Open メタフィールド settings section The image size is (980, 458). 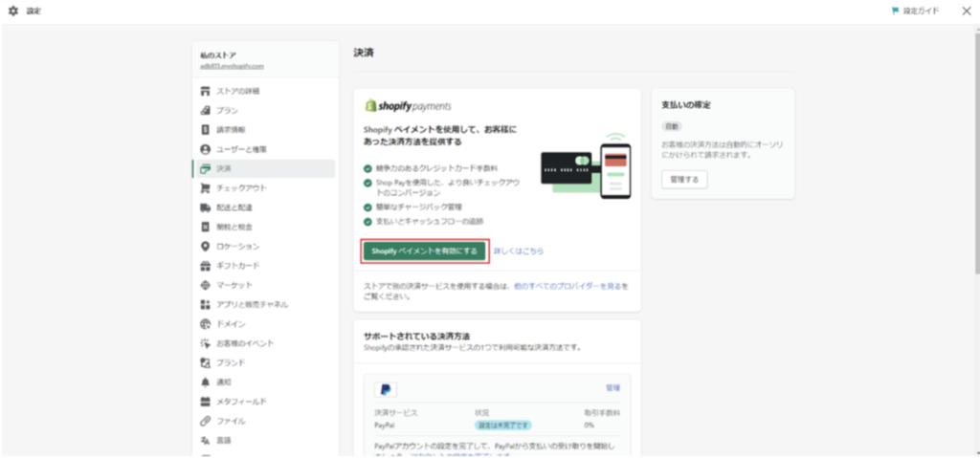(x=240, y=402)
